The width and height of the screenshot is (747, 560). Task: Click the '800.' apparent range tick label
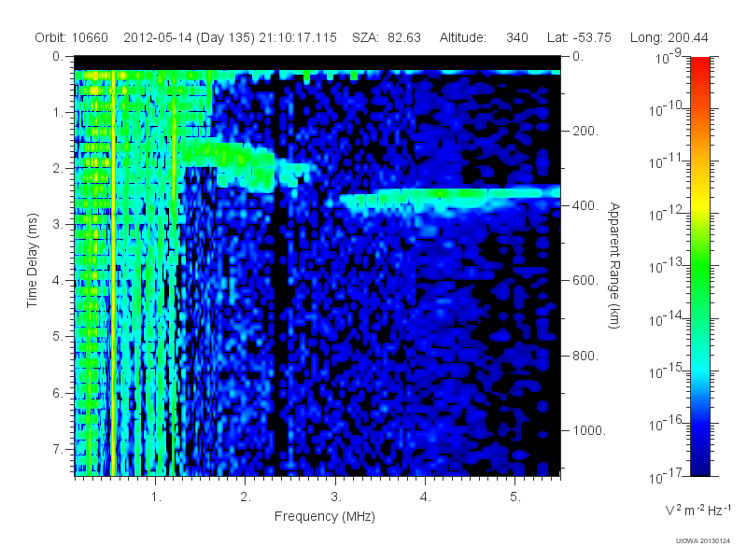tap(585, 356)
